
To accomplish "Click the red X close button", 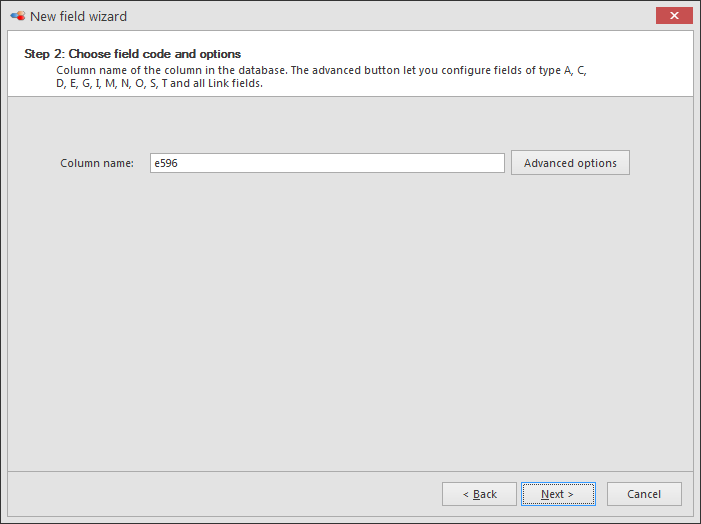I will coord(675,16).
